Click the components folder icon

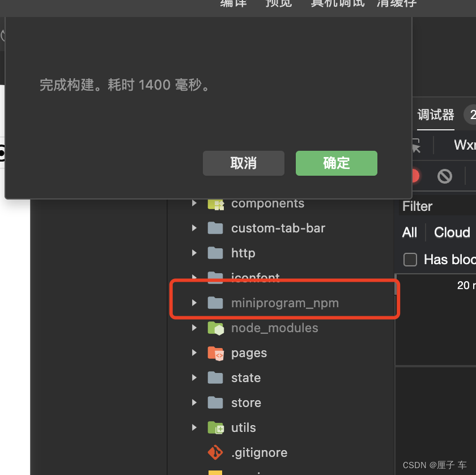(216, 203)
